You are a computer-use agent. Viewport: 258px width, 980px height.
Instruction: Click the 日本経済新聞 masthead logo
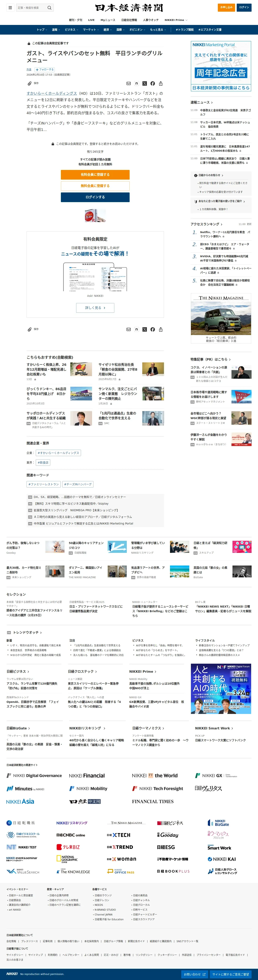pos(129,8)
